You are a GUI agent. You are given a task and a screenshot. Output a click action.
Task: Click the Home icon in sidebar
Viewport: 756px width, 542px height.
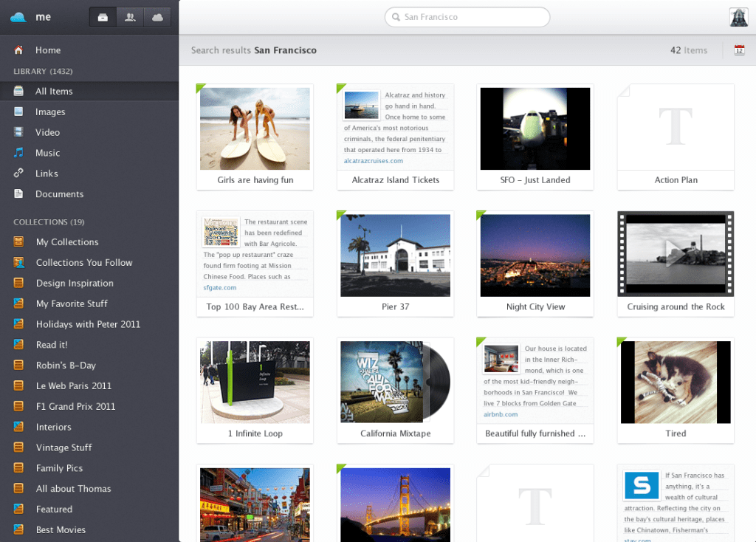point(19,50)
